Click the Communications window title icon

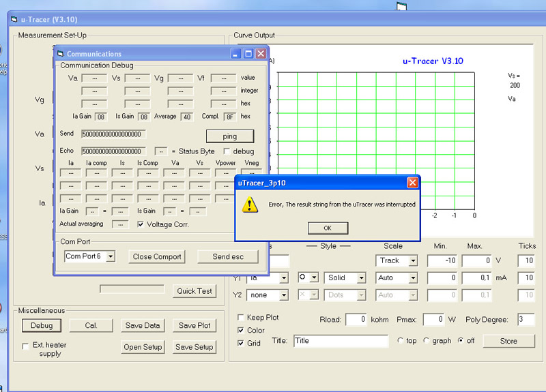(60, 54)
